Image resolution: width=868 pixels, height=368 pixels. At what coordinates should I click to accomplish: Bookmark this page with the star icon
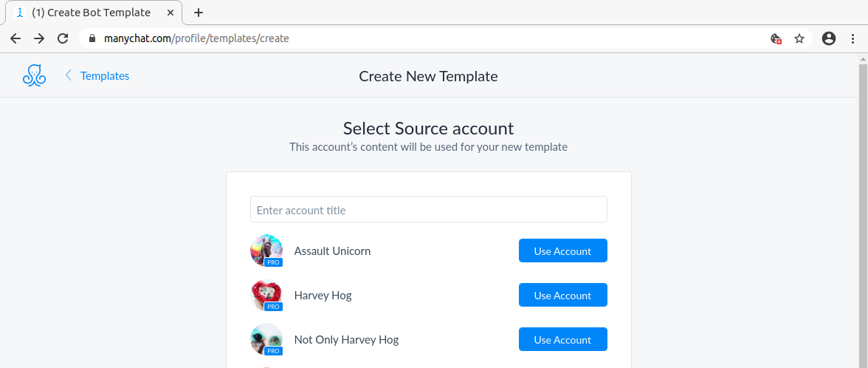[x=799, y=38]
